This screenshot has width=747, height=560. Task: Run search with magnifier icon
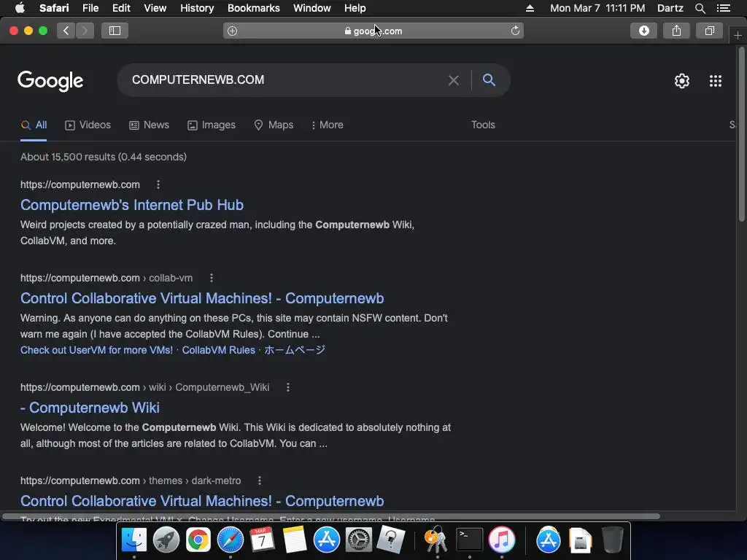click(x=489, y=79)
